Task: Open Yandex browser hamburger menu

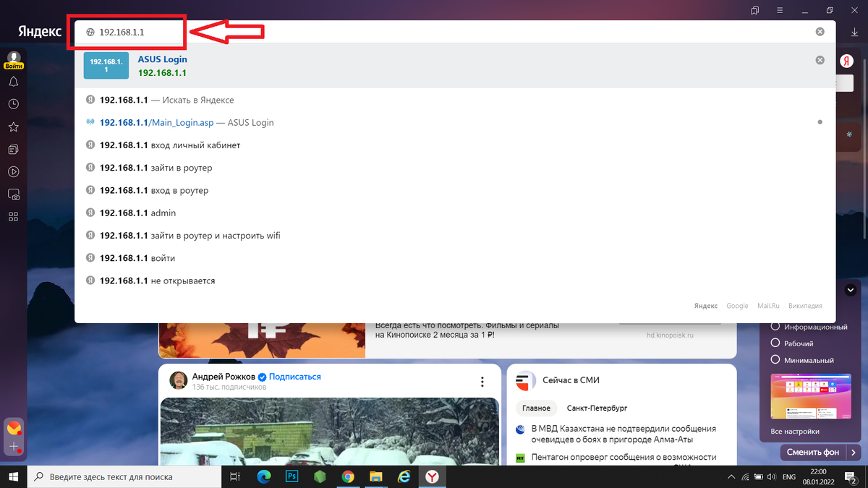Action: point(778,10)
